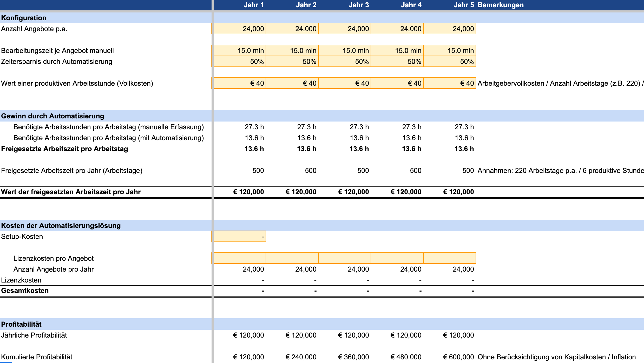The width and height of the screenshot is (644, 363).
Task: Click the Anzahl Angebote p.a. label
Action: (34, 29)
